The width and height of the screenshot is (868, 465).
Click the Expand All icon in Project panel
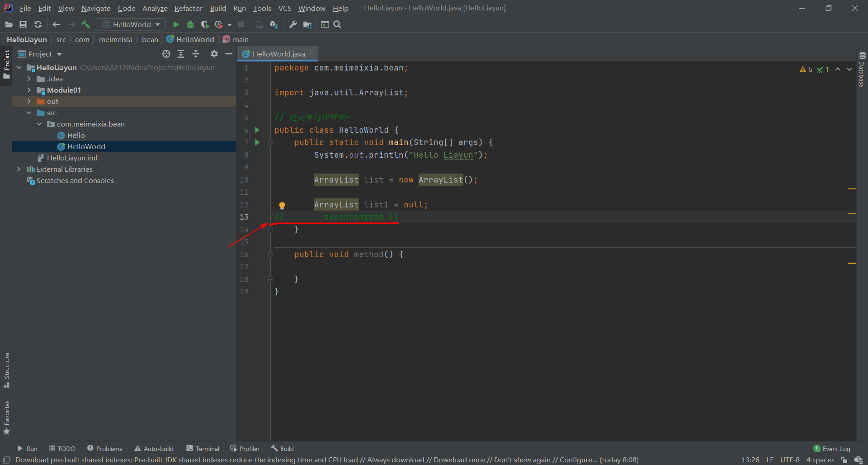181,54
